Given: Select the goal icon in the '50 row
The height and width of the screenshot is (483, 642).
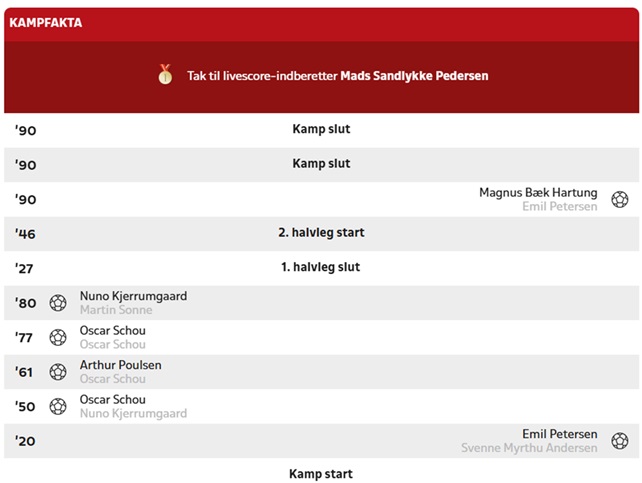Looking at the screenshot, I should (x=58, y=406).
